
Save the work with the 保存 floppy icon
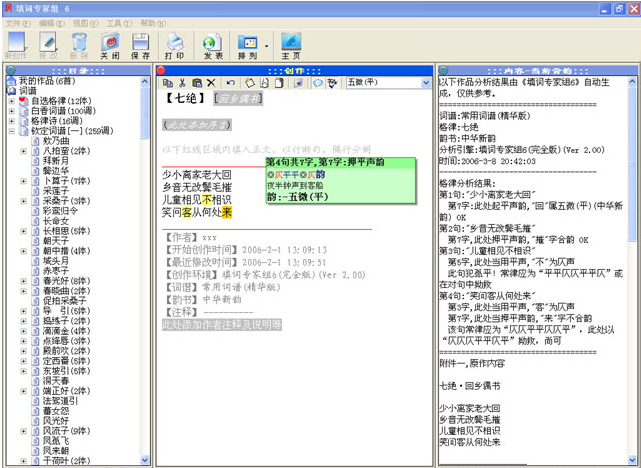tap(140, 45)
